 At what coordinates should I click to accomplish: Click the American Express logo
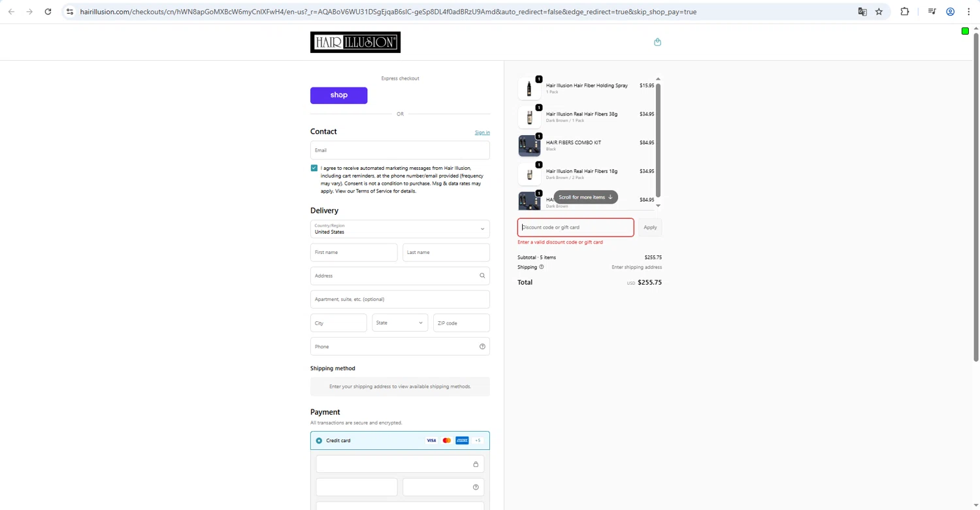[462, 441]
